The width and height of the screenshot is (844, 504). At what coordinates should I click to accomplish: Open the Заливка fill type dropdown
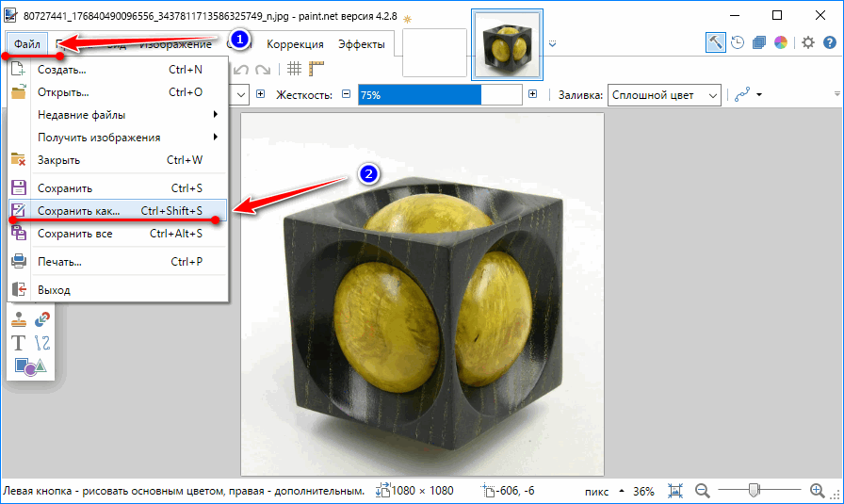point(664,95)
